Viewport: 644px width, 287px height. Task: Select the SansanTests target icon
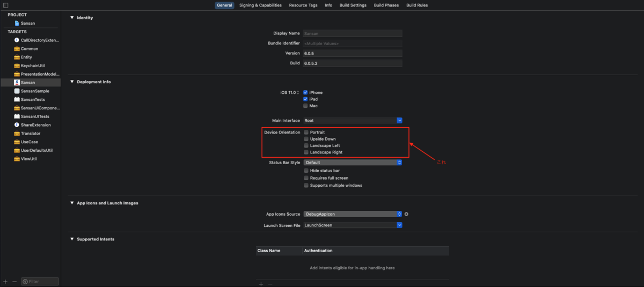[17, 99]
